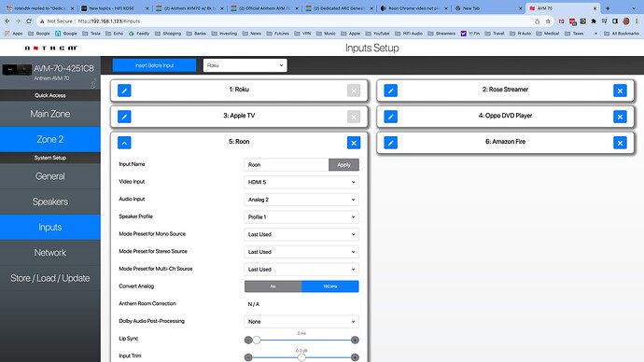Open the Video Input HDMI 5 dropdown

[x=301, y=182]
